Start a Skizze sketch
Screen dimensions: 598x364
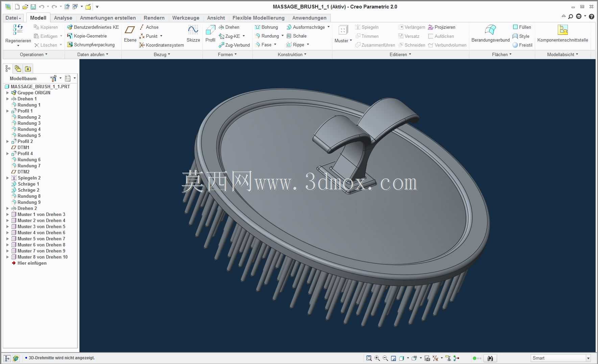[193, 33]
